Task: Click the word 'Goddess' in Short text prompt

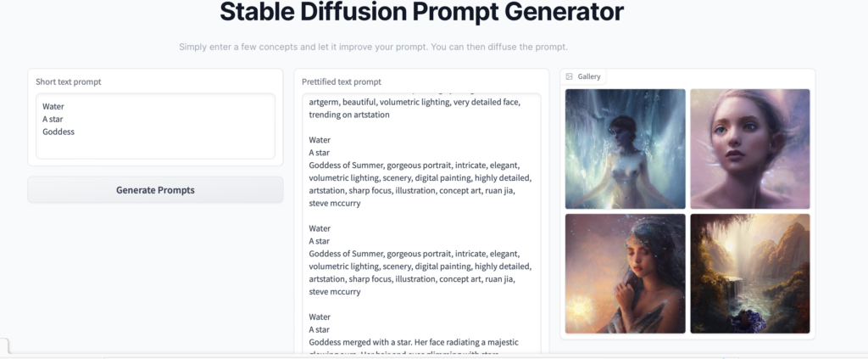Action: [58, 132]
